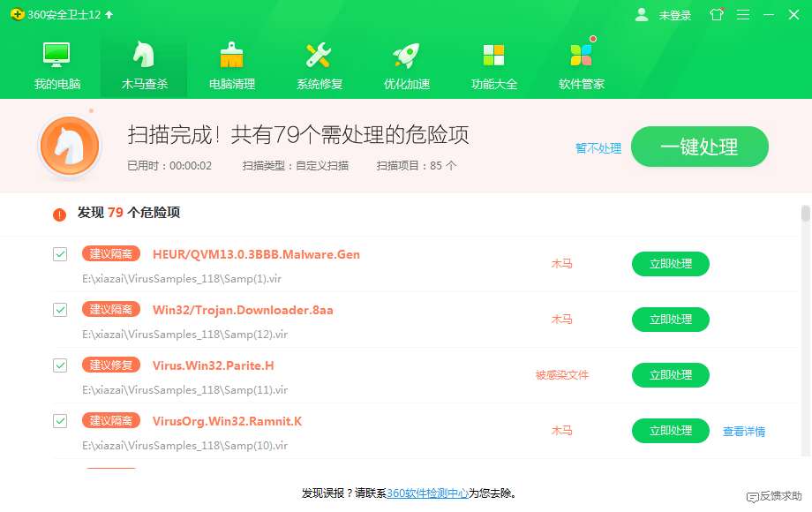Click threat name Virus.Win32.Parite.H
This screenshot has width=812, height=512.
click(x=214, y=365)
